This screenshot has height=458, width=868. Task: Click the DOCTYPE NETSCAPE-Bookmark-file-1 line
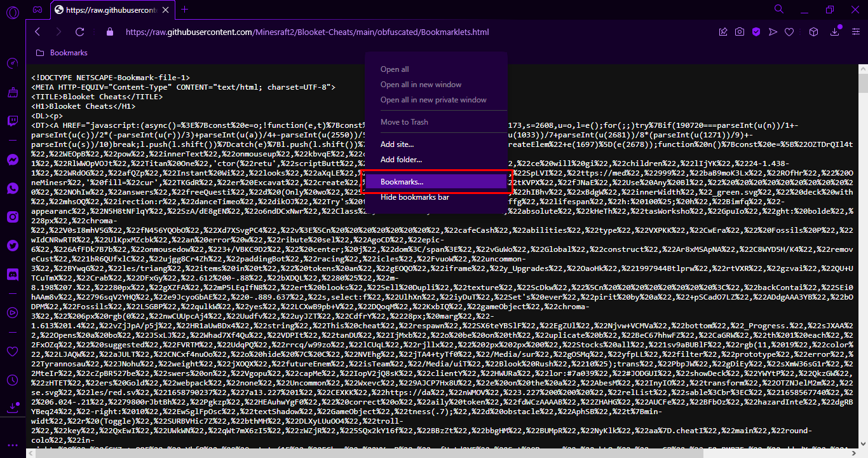(111, 77)
